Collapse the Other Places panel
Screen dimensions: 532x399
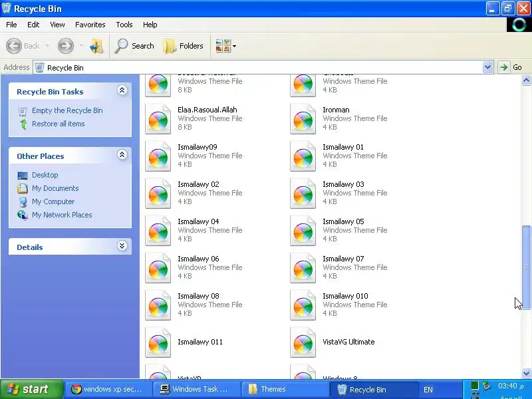pyautogui.click(x=122, y=155)
